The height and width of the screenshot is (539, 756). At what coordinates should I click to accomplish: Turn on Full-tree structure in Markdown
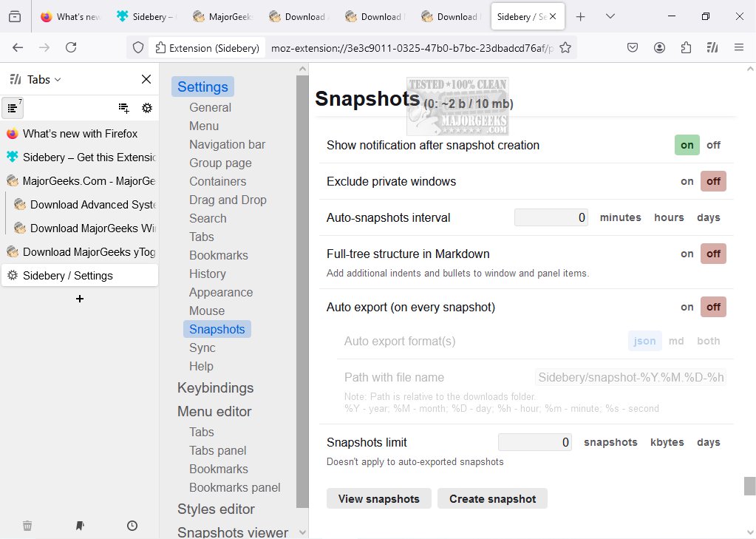687,254
